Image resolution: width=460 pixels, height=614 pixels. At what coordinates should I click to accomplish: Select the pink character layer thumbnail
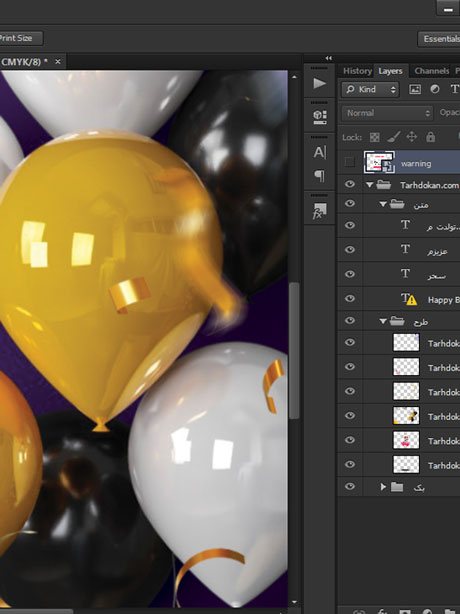(x=406, y=440)
